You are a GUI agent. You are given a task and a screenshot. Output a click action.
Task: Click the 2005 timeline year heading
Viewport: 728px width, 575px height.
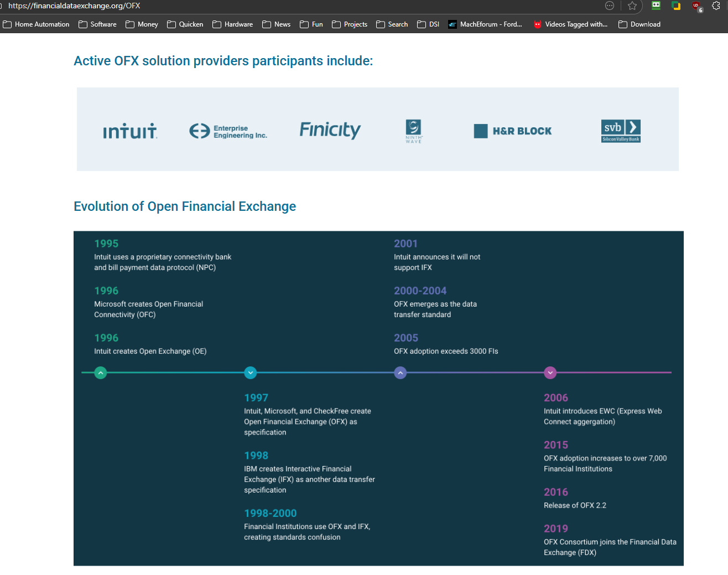[x=406, y=338]
